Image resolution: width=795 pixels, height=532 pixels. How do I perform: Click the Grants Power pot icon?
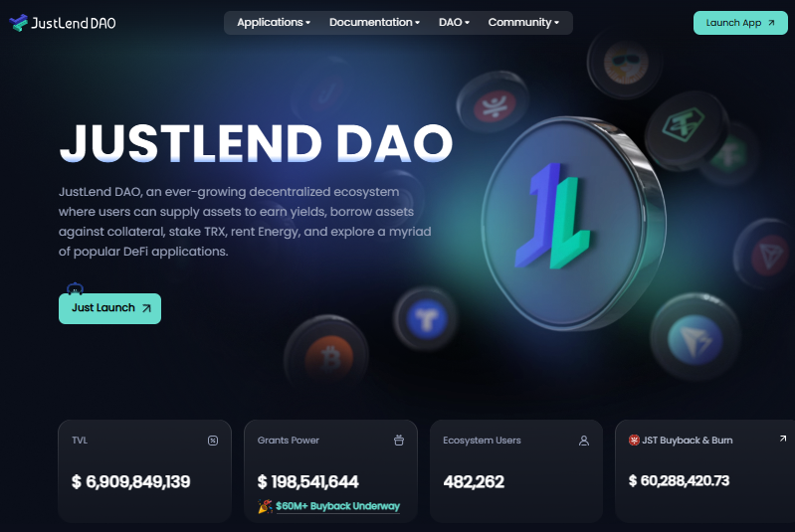tap(399, 441)
